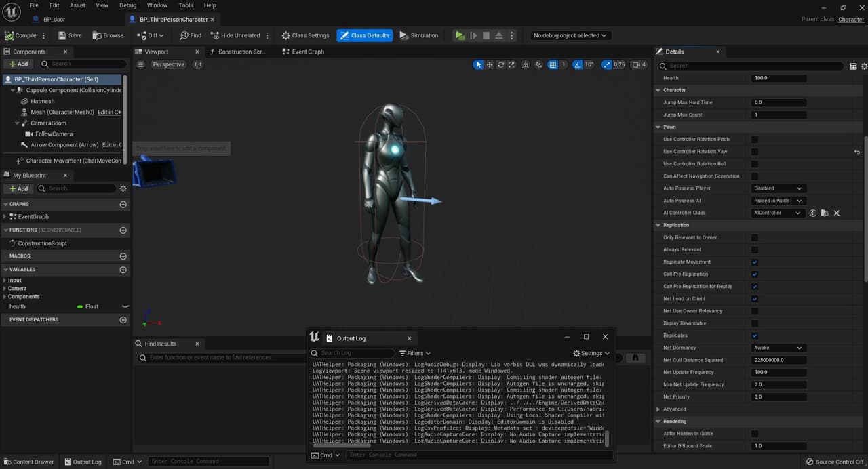868x469 pixels.
Task: Add a new function via plus icon
Action: (x=123, y=230)
